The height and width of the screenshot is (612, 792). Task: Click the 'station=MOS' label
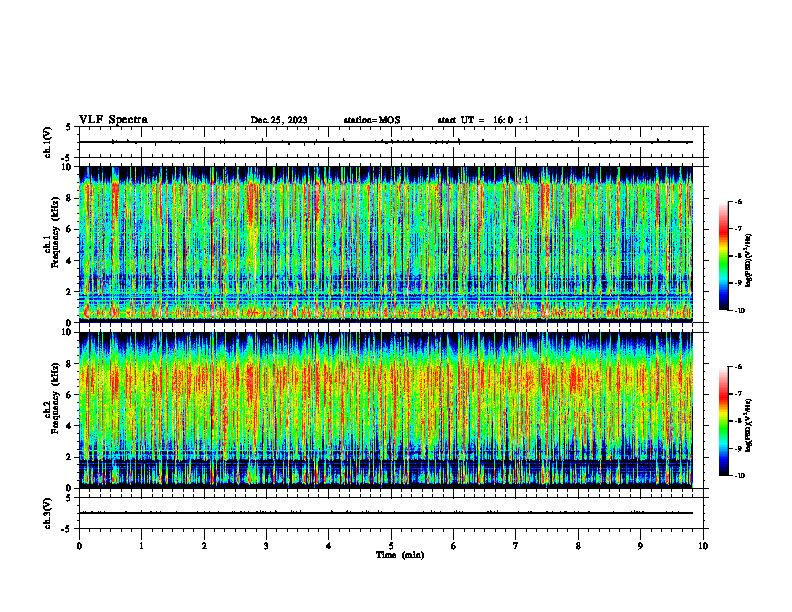pyautogui.click(x=372, y=120)
